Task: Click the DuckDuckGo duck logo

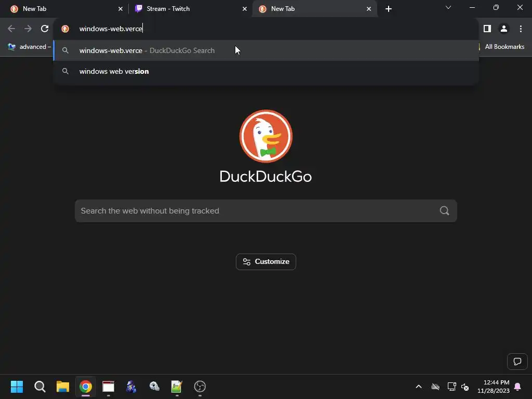Action: 265,136
